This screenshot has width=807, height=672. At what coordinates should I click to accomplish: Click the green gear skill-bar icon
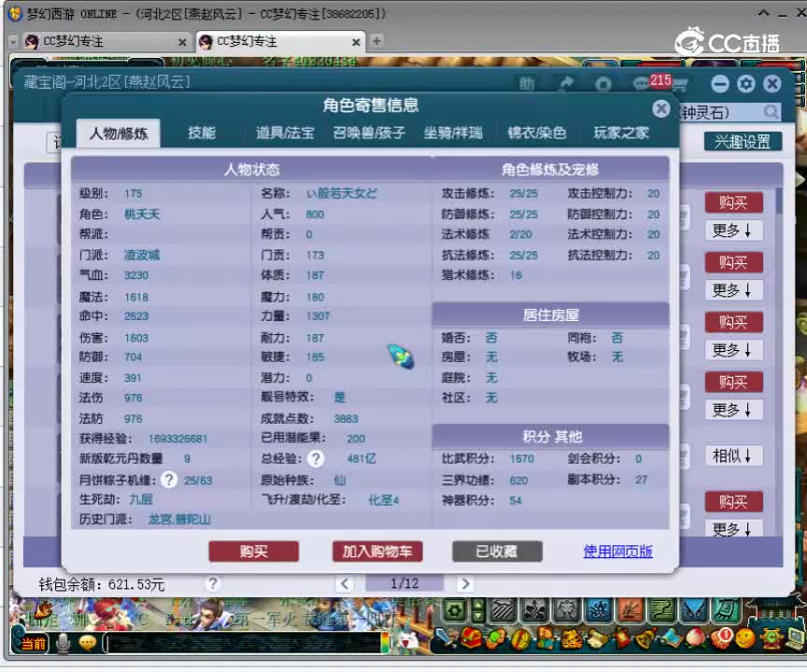[456, 610]
